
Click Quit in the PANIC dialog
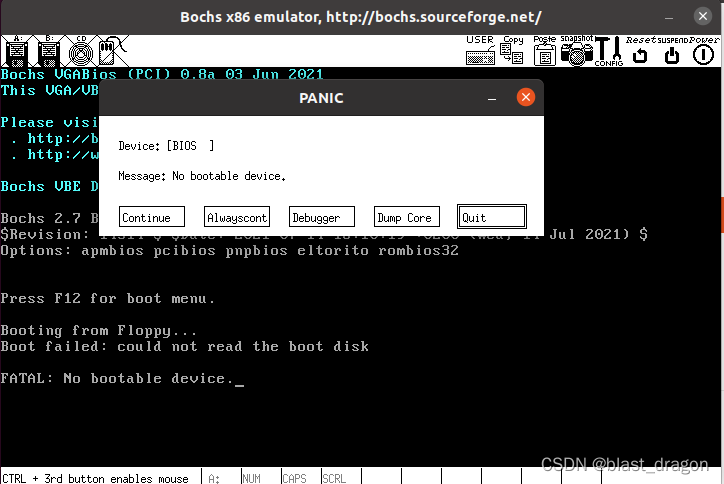pos(492,217)
